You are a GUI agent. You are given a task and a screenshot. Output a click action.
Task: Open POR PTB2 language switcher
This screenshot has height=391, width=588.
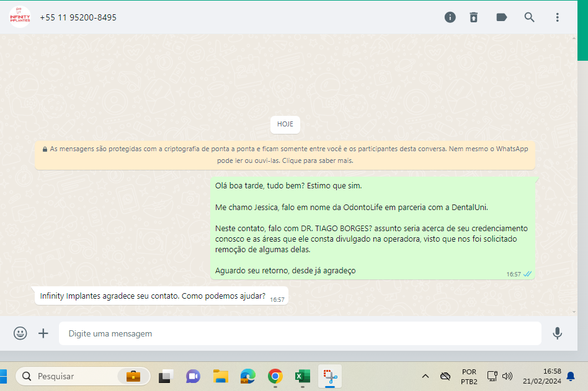click(469, 377)
